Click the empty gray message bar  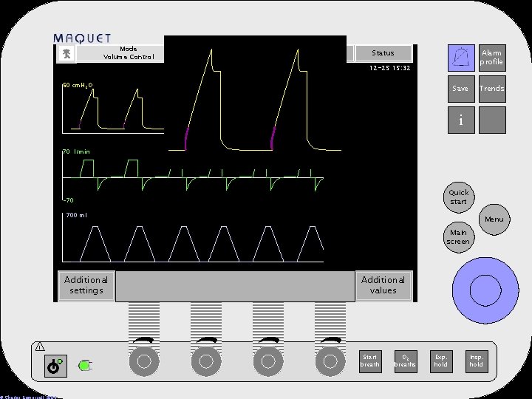(x=235, y=286)
